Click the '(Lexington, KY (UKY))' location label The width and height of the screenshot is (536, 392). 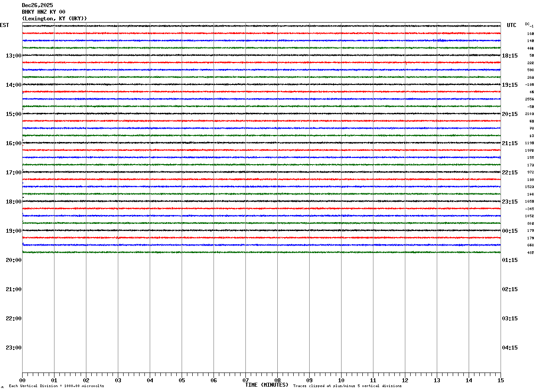click(54, 19)
